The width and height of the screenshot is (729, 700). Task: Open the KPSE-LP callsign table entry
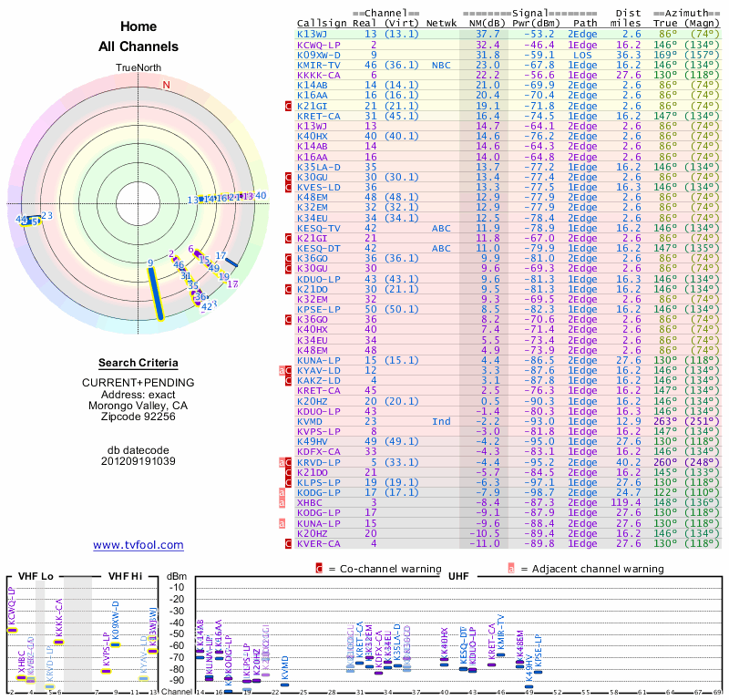coord(318,307)
